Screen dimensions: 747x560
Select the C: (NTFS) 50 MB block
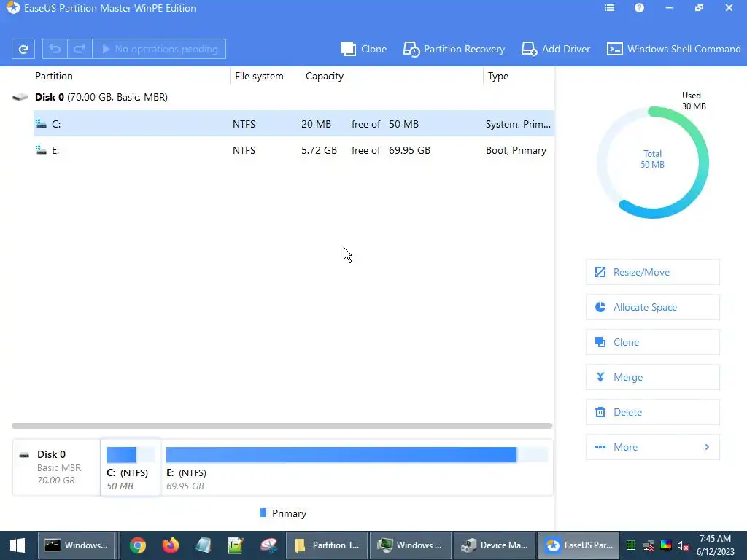131,467
